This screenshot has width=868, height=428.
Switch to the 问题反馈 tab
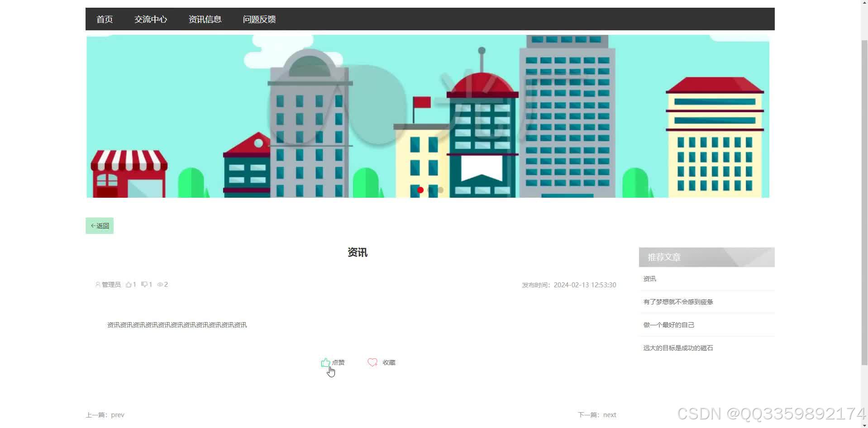click(x=259, y=19)
